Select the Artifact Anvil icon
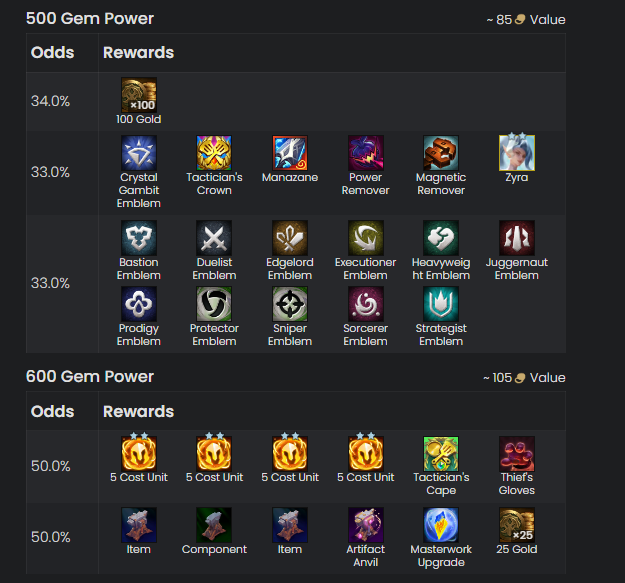 coord(366,525)
